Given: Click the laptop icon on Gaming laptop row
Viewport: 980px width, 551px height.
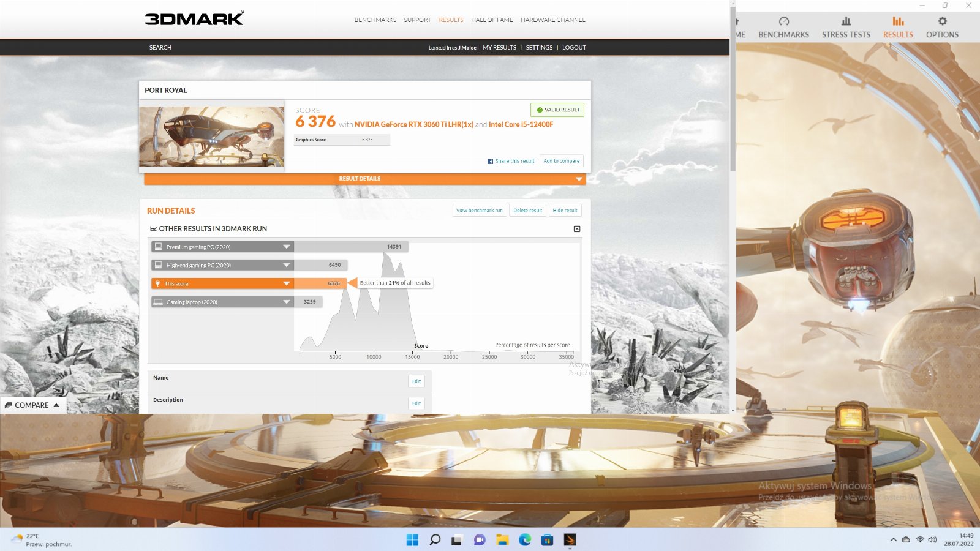Looking at the screenshot, I should [x=158, y=302].
